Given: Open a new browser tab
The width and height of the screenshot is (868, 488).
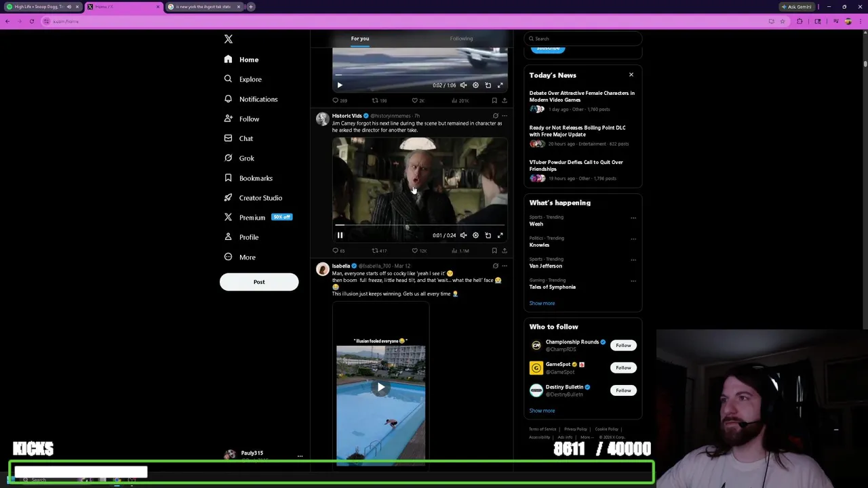Looking at the screenshot, I should [x=251, y=7].
